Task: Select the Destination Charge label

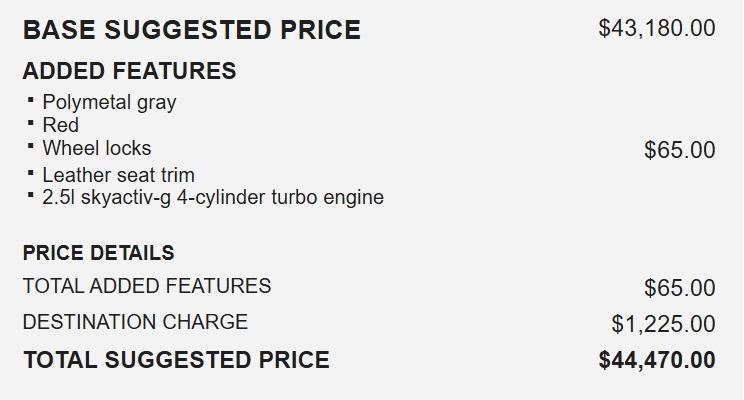Action: click(135, 322)
